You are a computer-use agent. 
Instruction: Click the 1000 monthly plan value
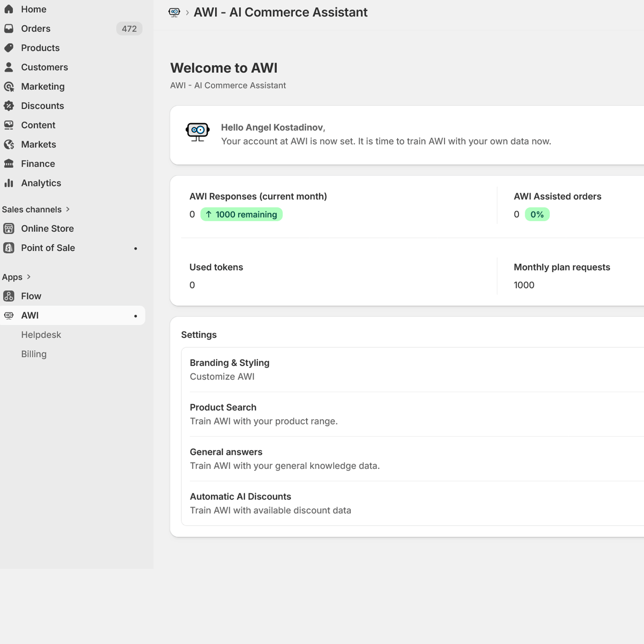[x=524, y=285]
